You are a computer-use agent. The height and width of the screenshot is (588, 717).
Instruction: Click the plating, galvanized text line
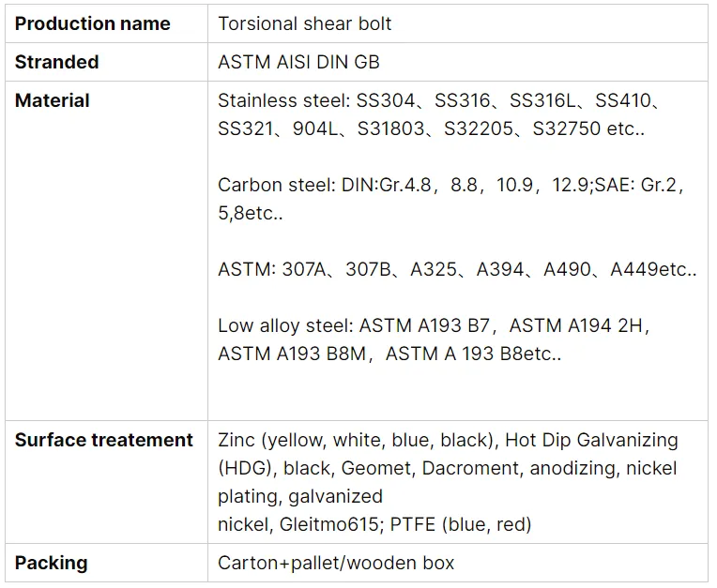pos(300,495)
